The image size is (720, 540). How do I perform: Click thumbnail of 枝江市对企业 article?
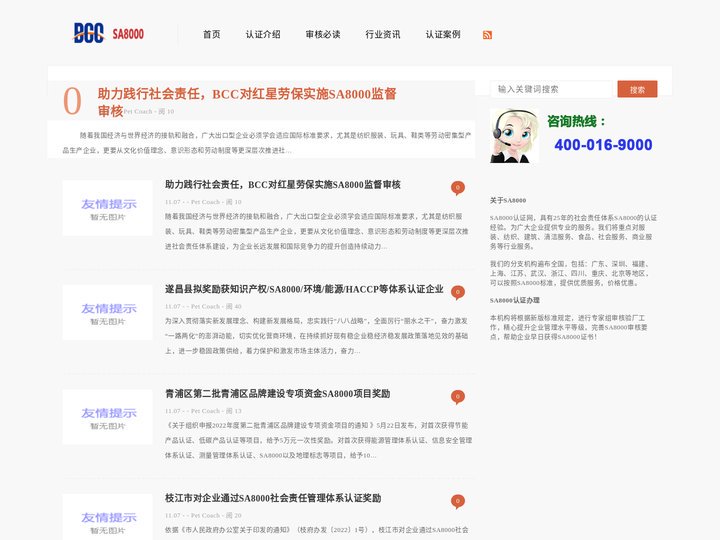(107, 517)
